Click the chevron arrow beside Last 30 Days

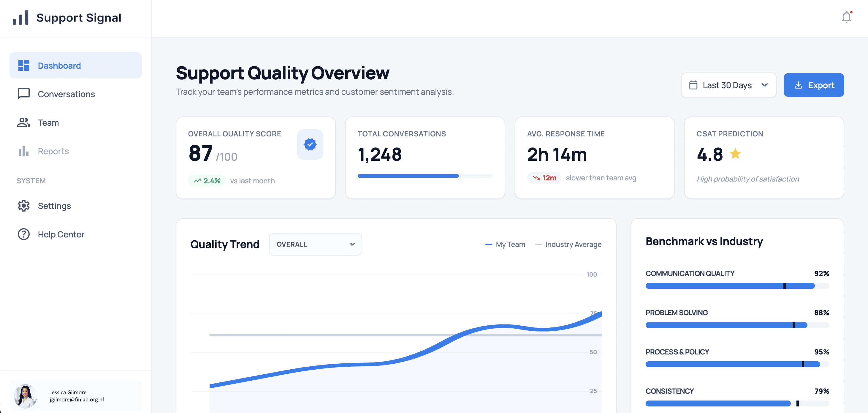[765, 85]
